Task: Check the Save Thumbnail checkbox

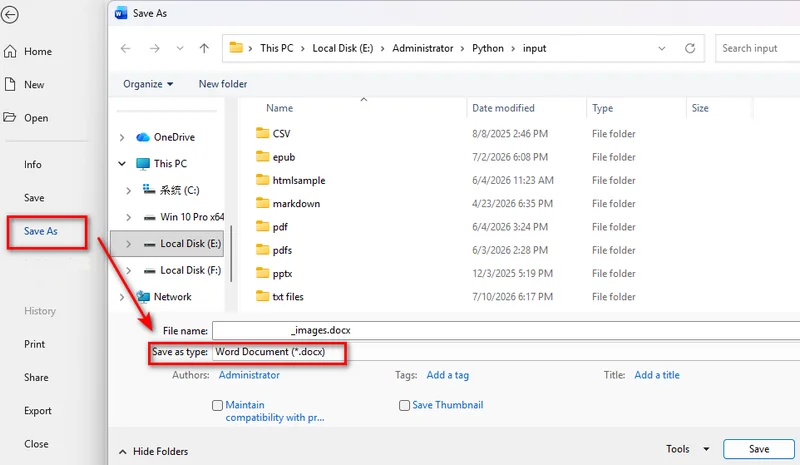Action: tap(404, 405)
